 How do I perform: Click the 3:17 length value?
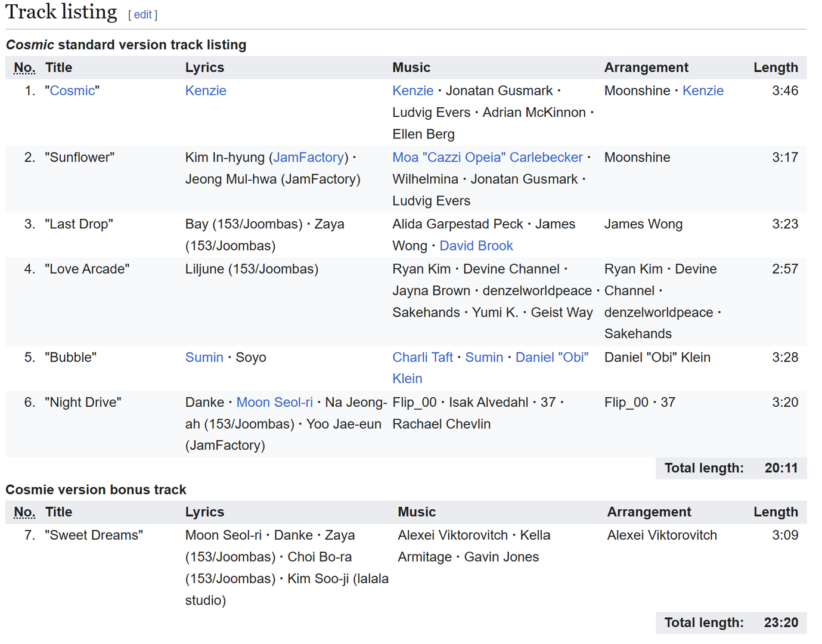pyautogui.click(x=785, y=157)
